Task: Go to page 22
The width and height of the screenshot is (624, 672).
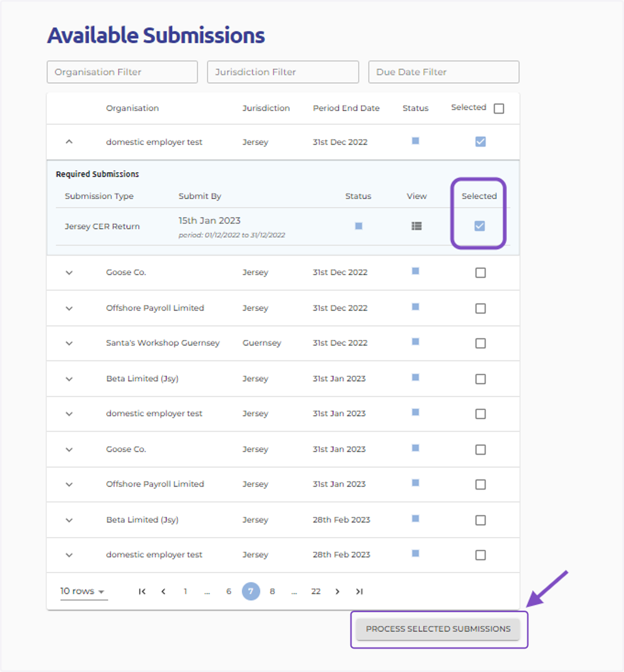Action: click(x=316, y=591)
